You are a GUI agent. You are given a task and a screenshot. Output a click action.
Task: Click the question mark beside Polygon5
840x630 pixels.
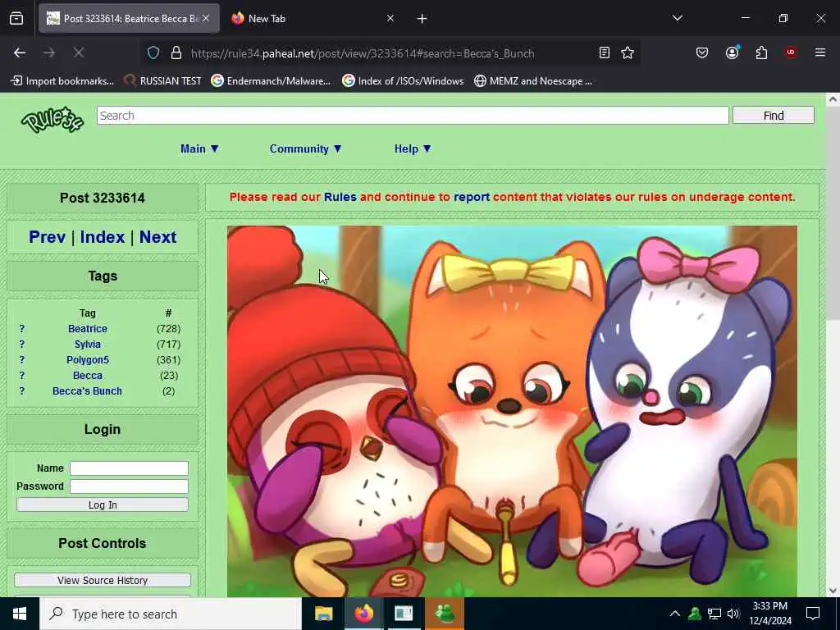tap(22, 360)
